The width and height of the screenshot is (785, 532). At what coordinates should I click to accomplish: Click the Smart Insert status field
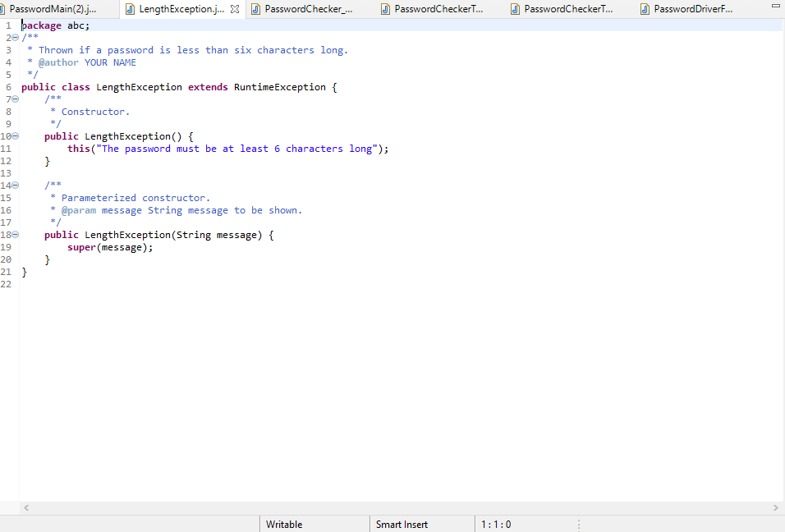[422, 524]
